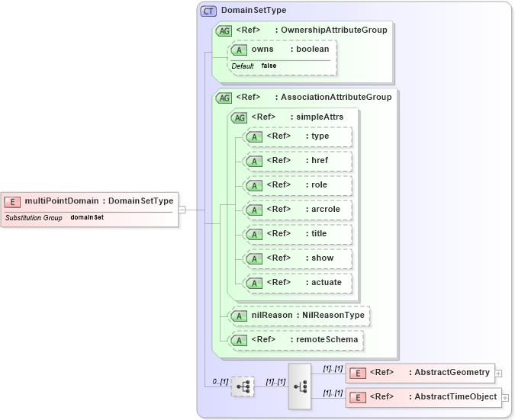515x420 pixels.
Task: Select the <Ref> : remoteSchema label
Action: click(304, 339)
